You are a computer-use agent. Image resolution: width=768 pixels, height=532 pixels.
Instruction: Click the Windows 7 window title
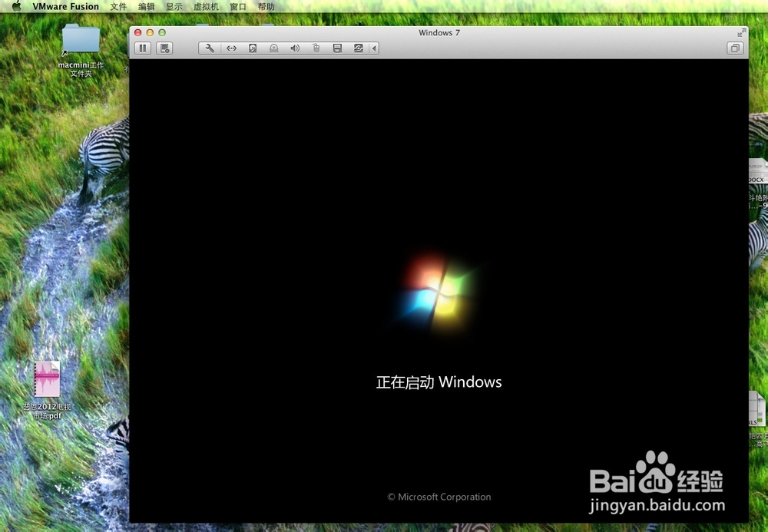[439, 33]
